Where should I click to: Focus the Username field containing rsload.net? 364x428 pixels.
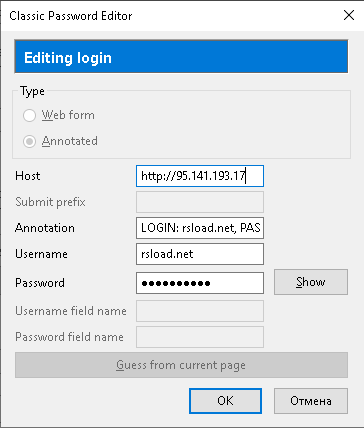point(200,254)
